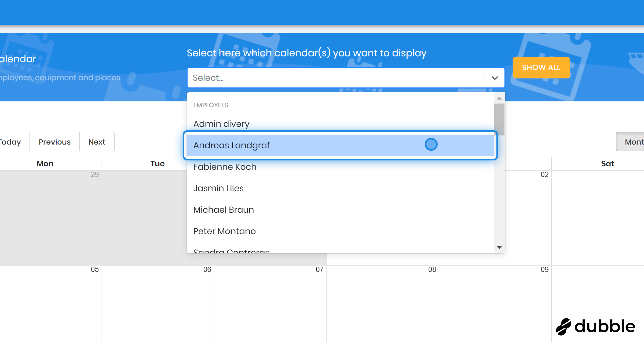Pick Fabienne Koch from the list
The width and height of the screenshot is (644, 342).
[340, 167]
